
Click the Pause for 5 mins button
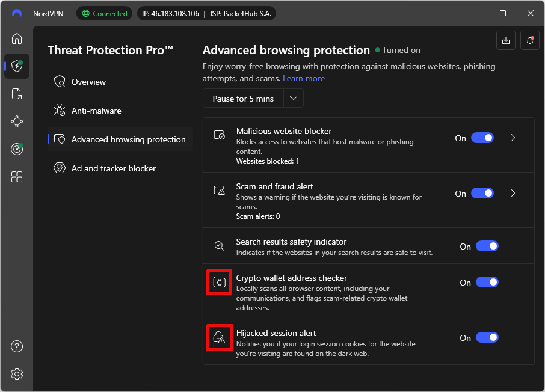[243, 99]
